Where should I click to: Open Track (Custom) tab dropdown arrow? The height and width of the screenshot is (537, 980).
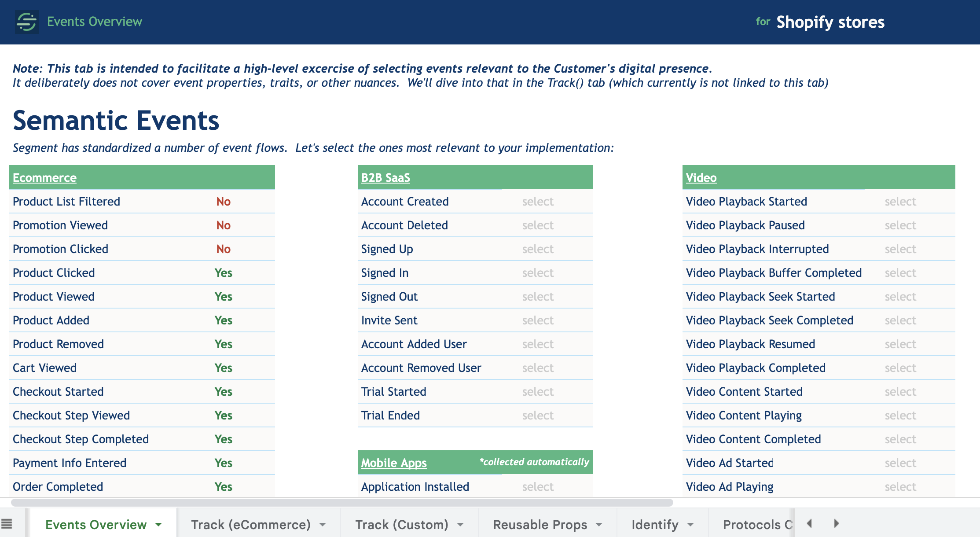[x=460, y=525]
